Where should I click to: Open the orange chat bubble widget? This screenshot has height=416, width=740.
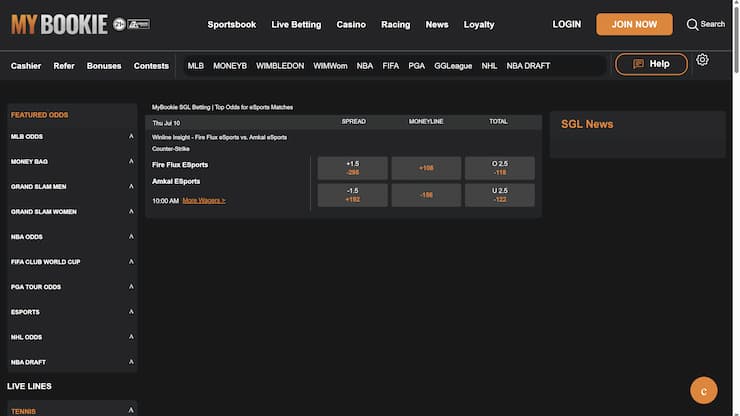(704, 391)
